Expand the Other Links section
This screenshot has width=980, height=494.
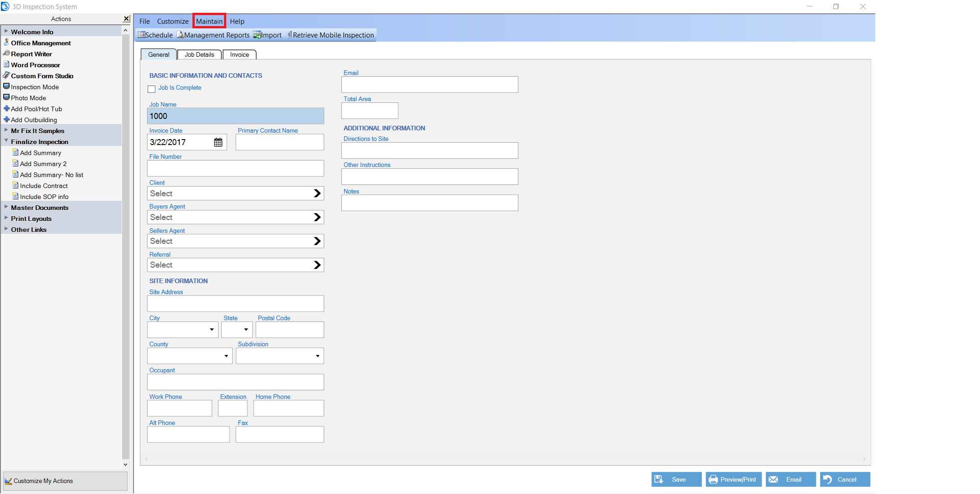pos(6,229)
